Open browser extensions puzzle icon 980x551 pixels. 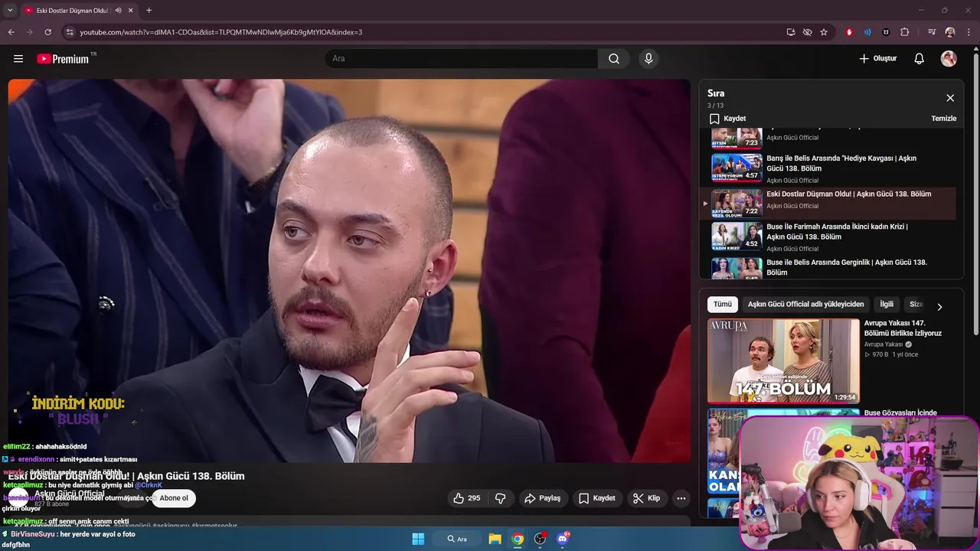(x=905, y=32)
